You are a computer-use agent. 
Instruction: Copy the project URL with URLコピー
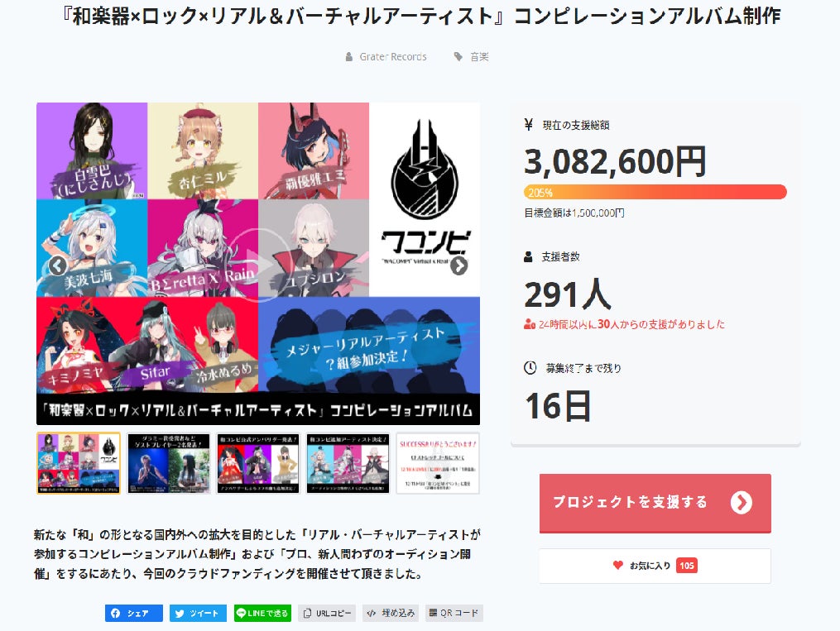click(x=327, y=614)
